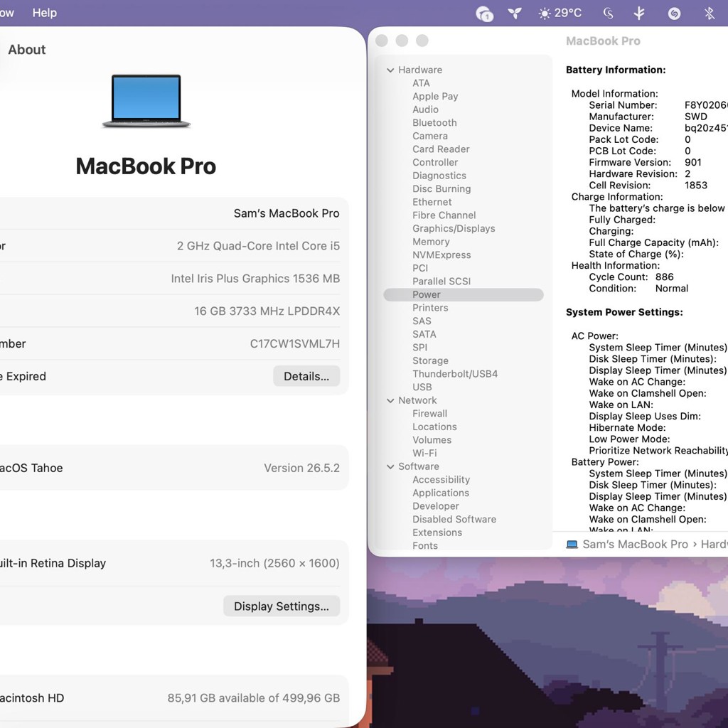Select Applications under Software
This screenshot has height=728, width=728.
(x=441, y=493)
